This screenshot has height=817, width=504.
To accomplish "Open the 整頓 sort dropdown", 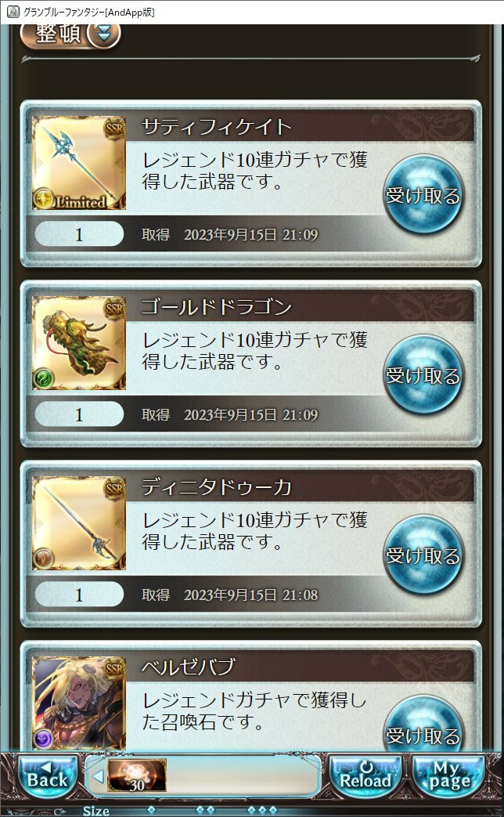I will 70,35.
